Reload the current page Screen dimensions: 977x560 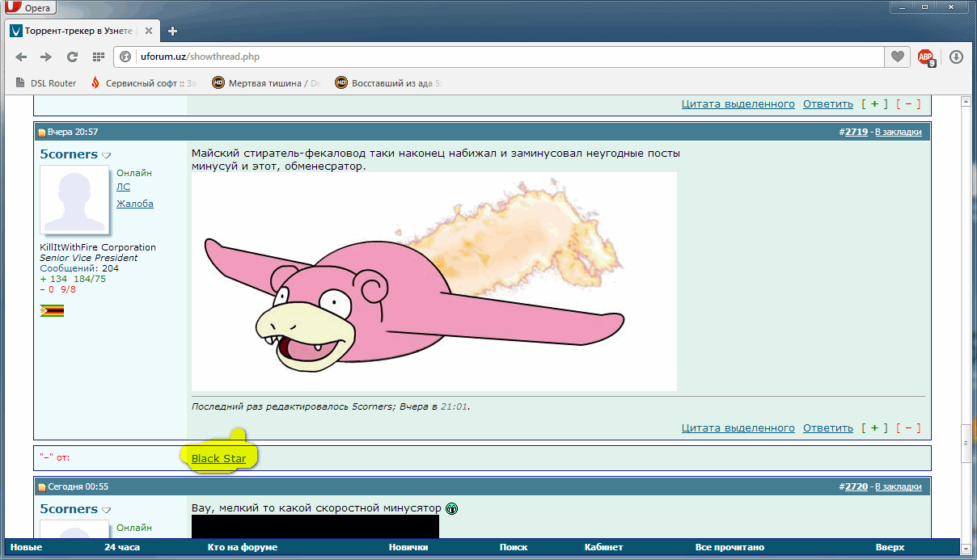point(72,57)
